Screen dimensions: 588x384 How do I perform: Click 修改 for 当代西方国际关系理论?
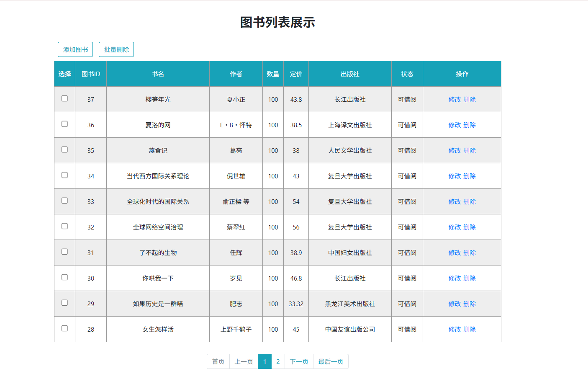point(454,176)
